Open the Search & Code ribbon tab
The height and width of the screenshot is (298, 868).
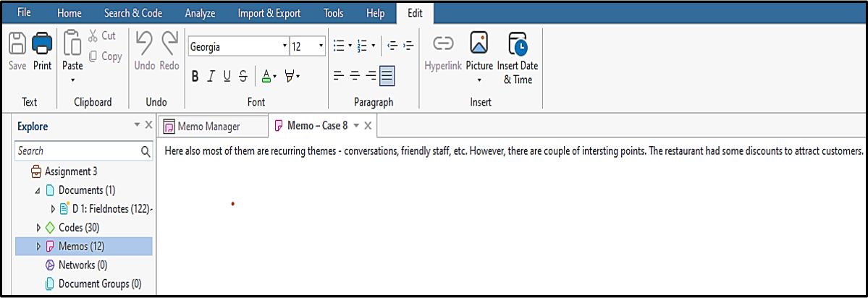click(x=132, y=13)
